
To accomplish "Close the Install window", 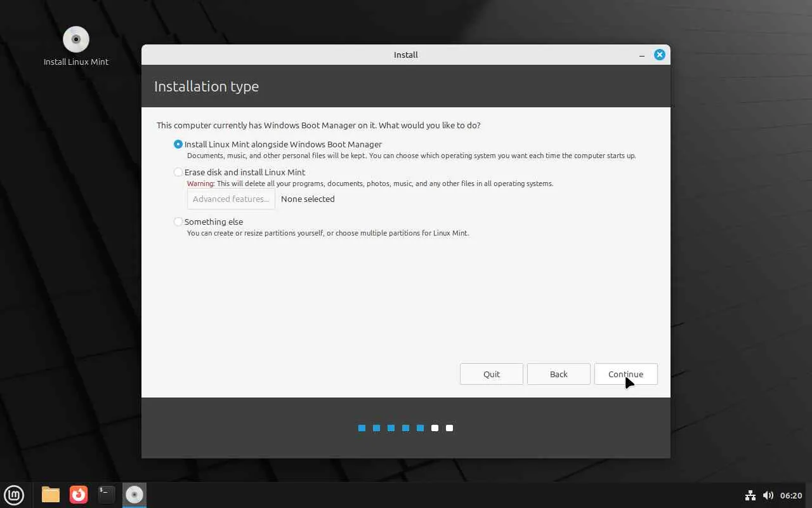I will click(660, 55).
